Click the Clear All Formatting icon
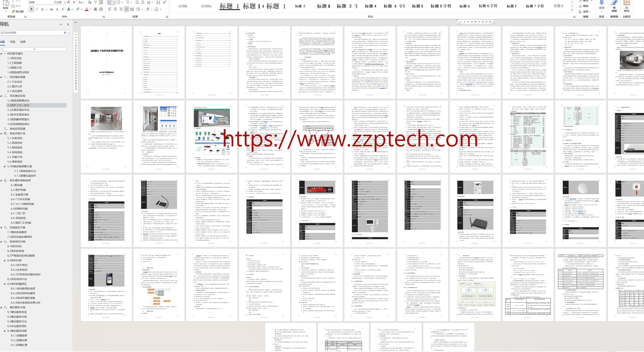644x352 pixels. click(x=90, y=2)
